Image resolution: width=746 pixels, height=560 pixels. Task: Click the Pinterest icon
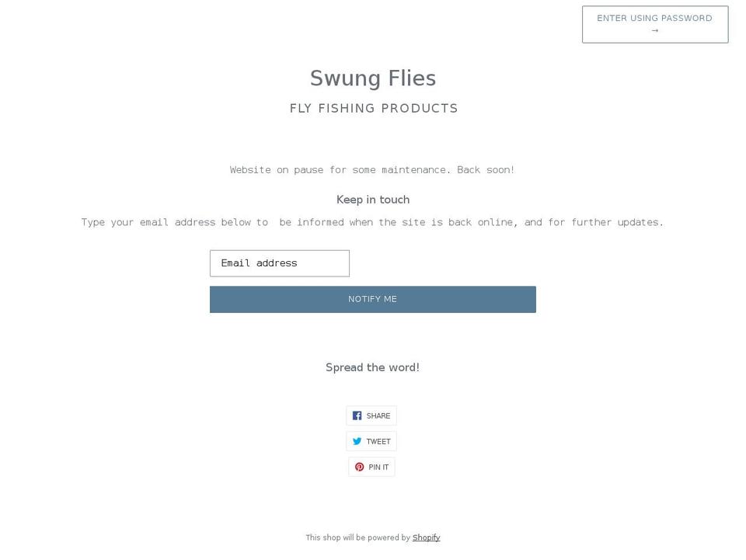pyautogui.click(x=358, y=466)
